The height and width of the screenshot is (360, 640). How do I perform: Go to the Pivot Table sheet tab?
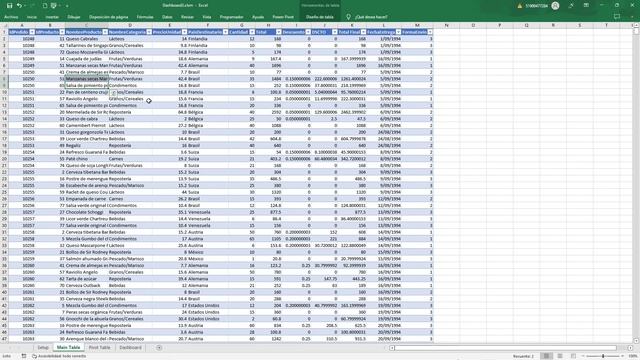tap(100, 348)
